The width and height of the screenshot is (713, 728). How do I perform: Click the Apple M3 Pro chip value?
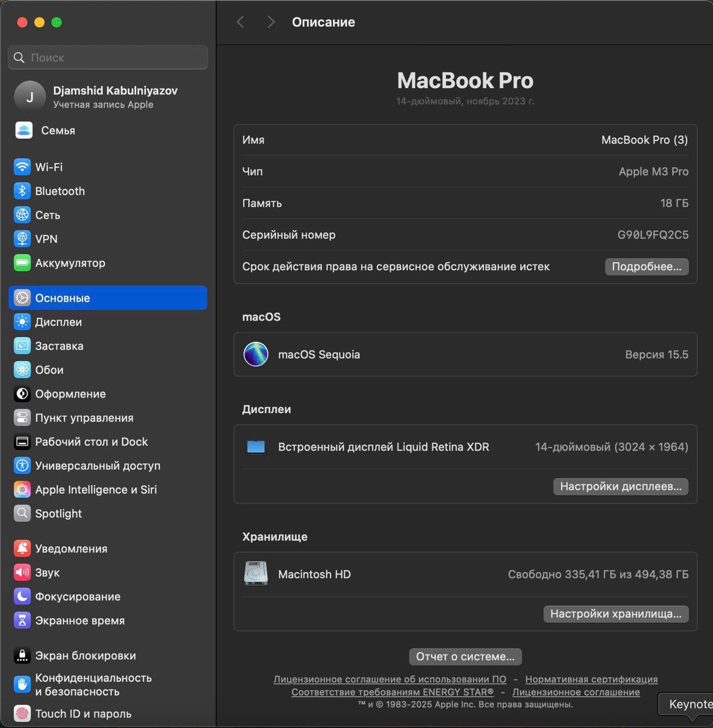[x=653, y=171]
